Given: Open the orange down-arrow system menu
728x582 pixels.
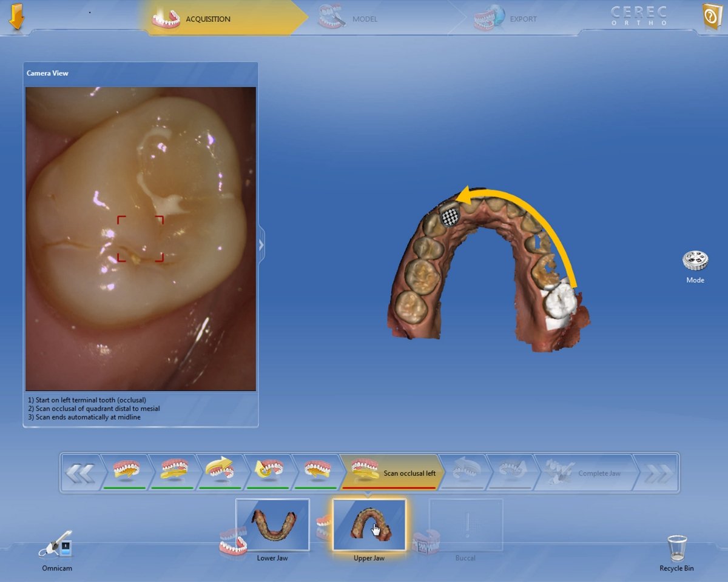Looking at the screenshot, I should [x=16, y=17].
